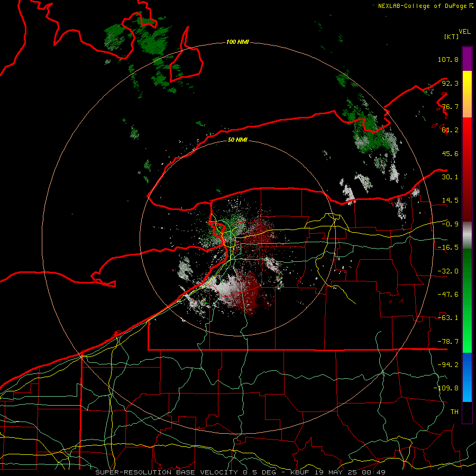The image size is (476, 476).
Task: Click the 107.8 velocity scale value
Action: coord(448,59)
